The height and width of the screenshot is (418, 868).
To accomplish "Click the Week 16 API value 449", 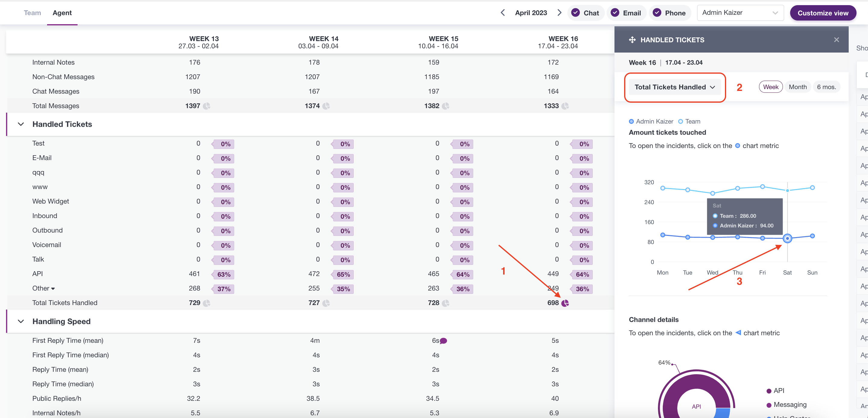I will [x=553, y=274].
